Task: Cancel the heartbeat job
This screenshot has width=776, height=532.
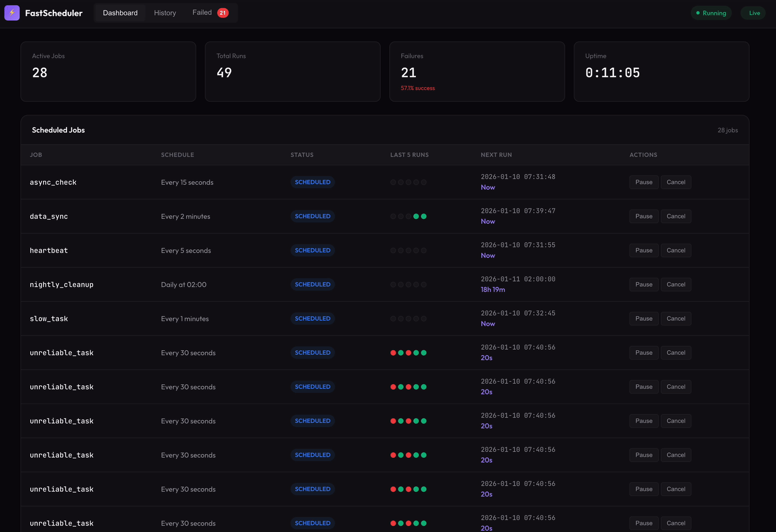Action: click(x=676, y=250)
